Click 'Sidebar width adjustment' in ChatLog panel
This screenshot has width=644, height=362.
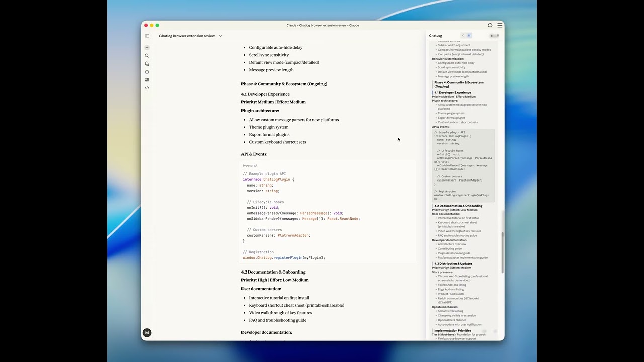[x=454, y=45]
